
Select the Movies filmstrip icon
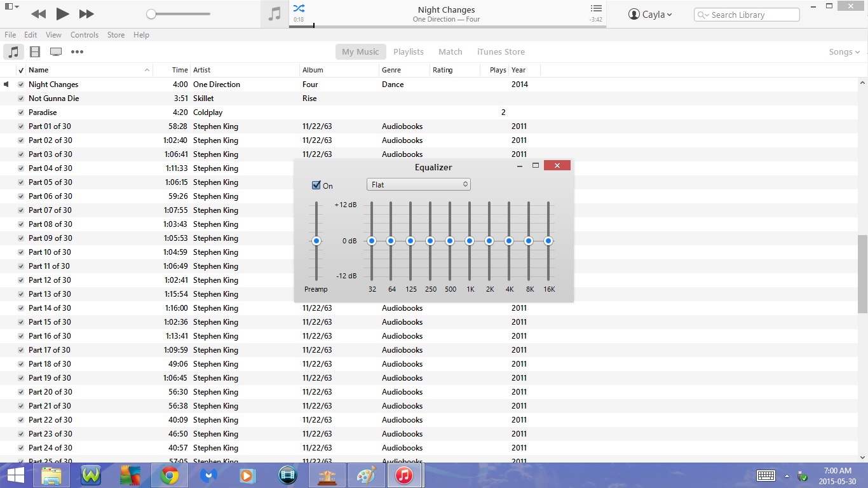(35, 52)
